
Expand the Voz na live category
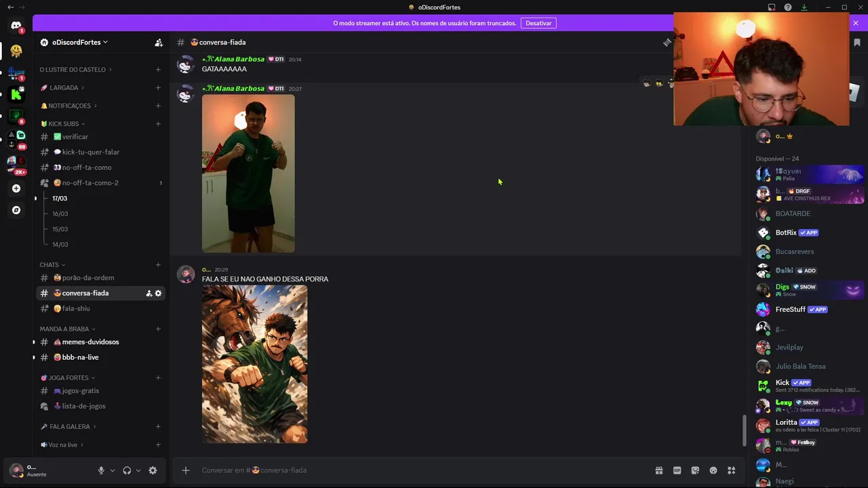(62, 445)
